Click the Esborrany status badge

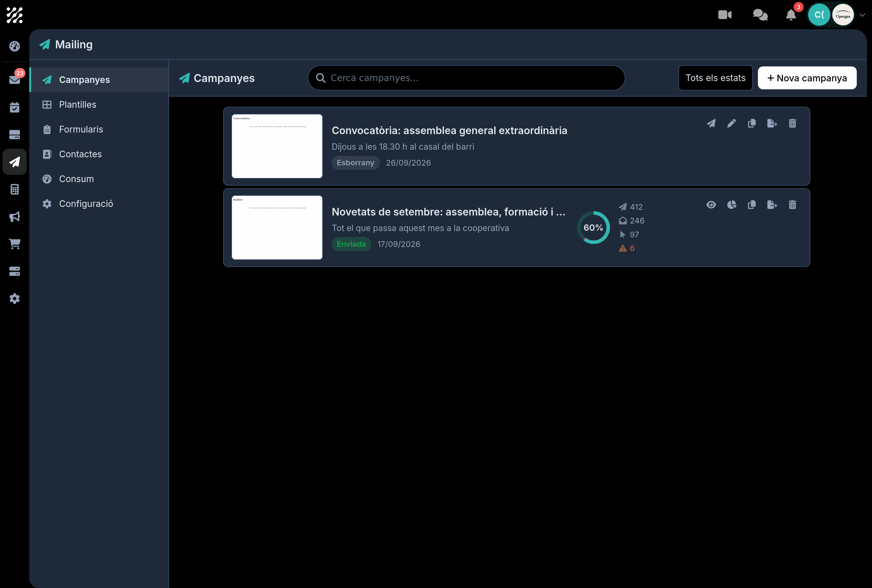pos(355,163)
